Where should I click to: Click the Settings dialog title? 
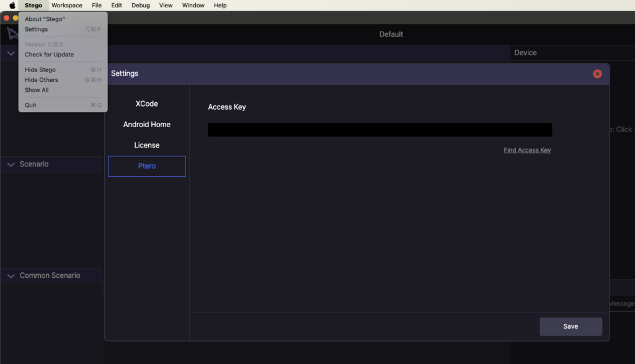pyautogui.click(x=124, y=73)
